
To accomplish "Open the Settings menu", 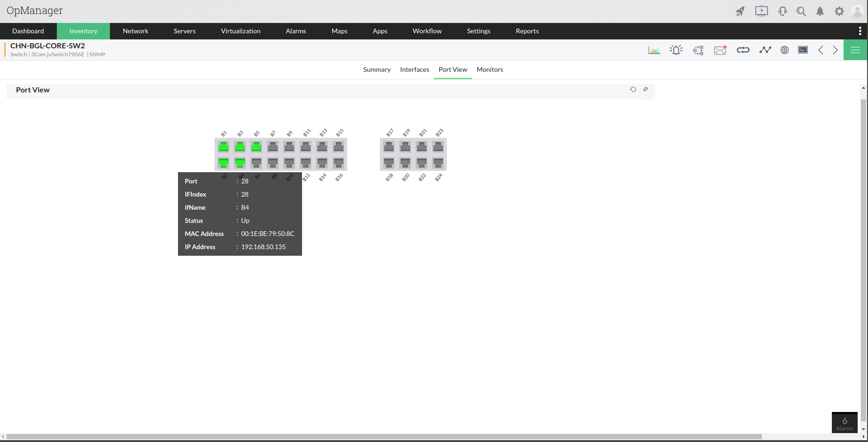I will [479, 31].
